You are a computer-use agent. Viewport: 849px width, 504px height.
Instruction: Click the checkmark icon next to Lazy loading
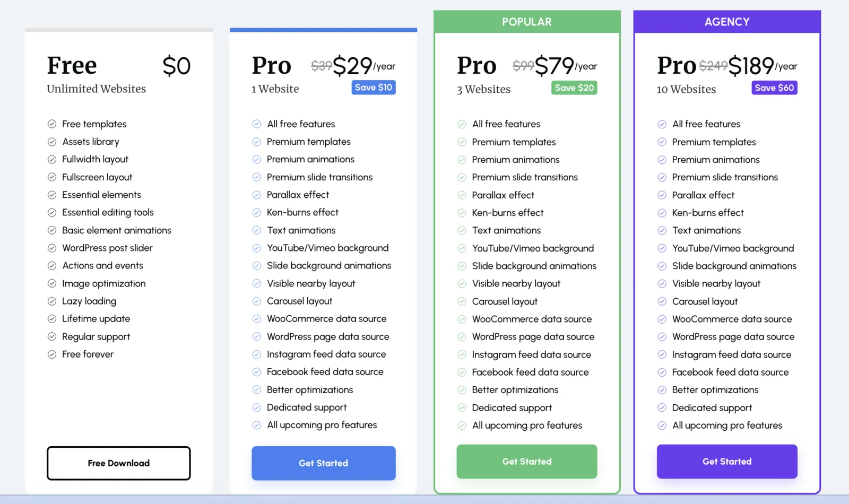click(x=52, y=301)
